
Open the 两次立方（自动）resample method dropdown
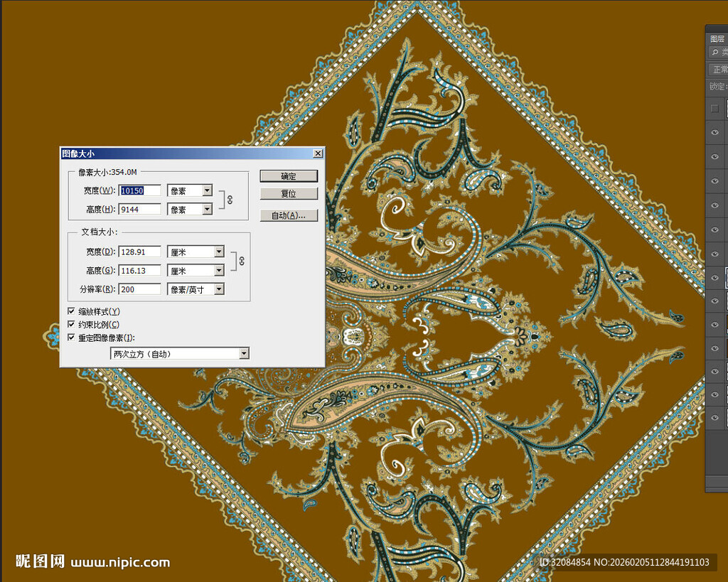point(244,353)
